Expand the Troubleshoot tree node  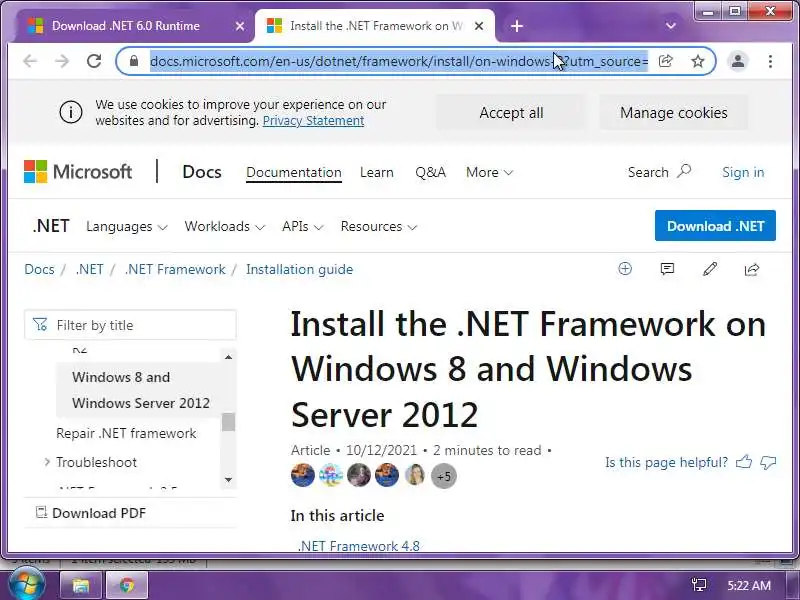[x=47, y=462]
